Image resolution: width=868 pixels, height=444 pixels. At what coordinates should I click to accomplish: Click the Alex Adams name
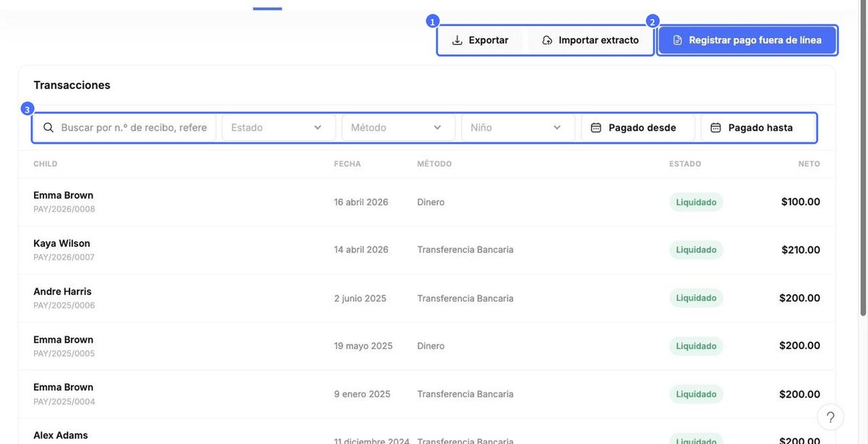61,435
